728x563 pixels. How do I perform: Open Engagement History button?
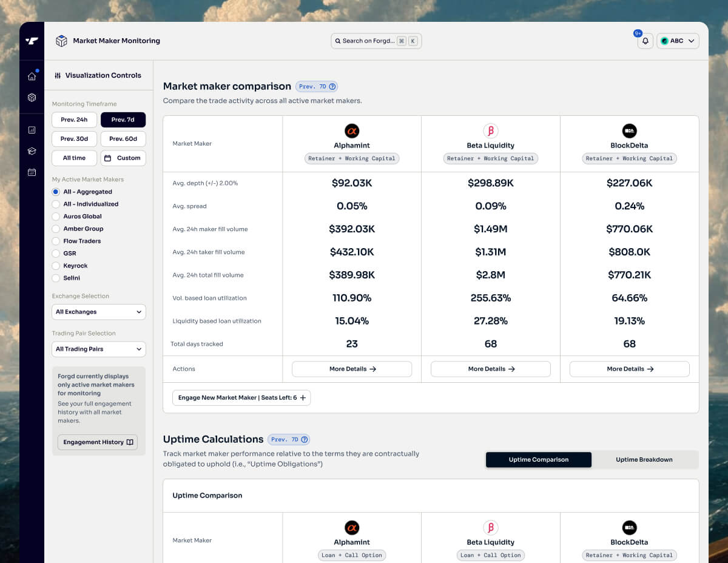98,442
